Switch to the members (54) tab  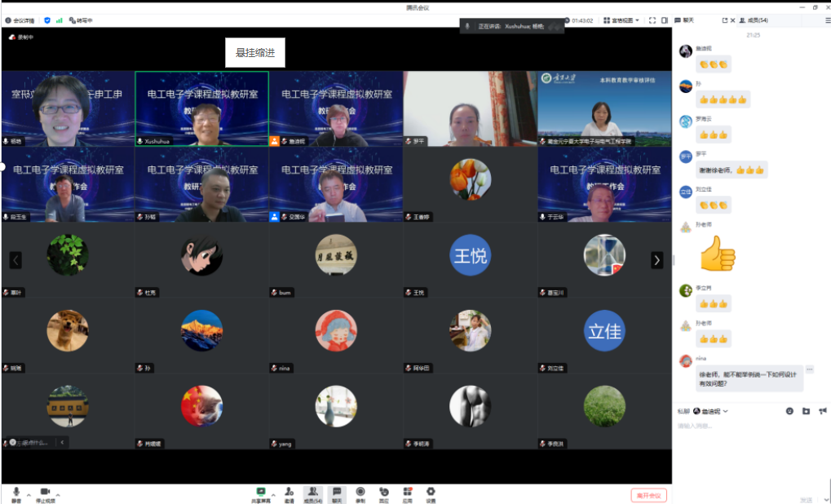point(754,20)
